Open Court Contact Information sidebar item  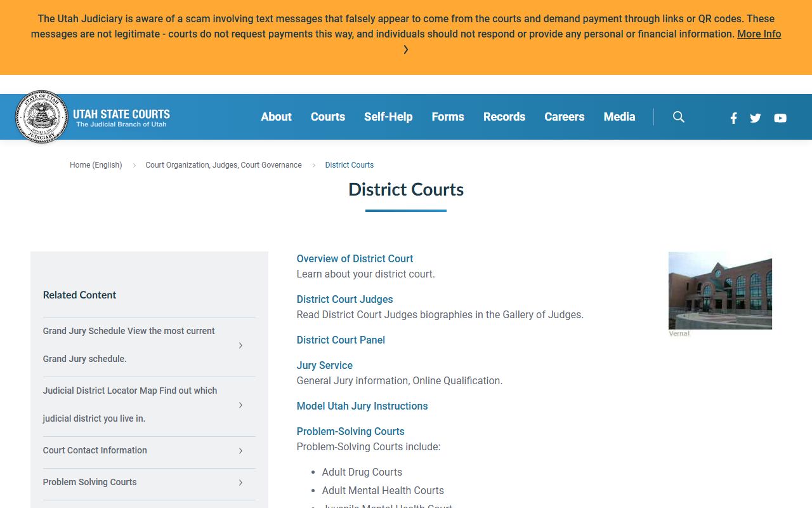[149, 450]
